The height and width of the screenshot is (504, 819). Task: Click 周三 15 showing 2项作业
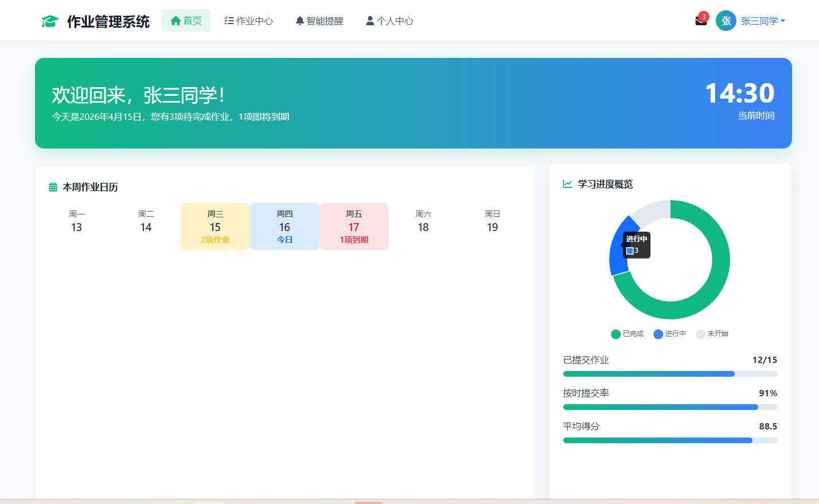pyautogui.click(x=215, y=226)
